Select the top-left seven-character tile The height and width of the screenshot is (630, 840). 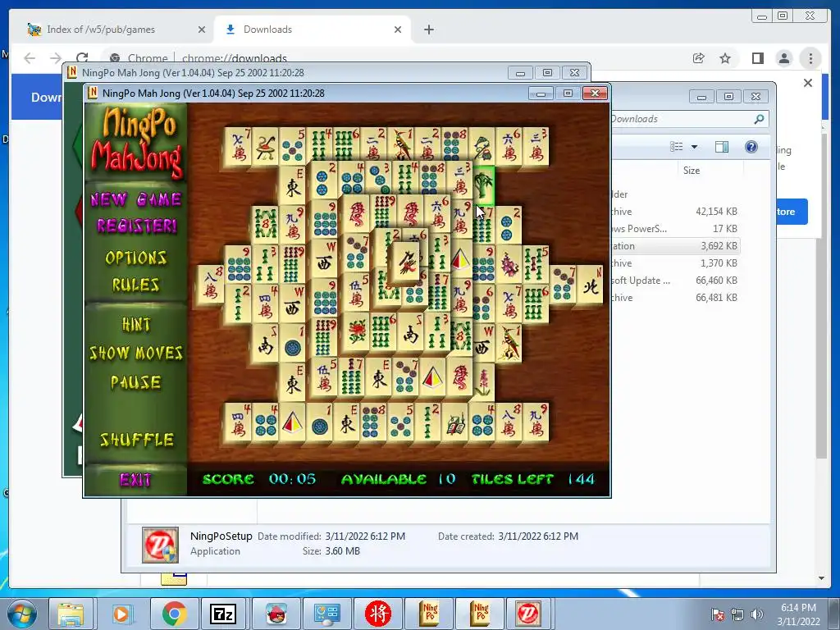238,145
